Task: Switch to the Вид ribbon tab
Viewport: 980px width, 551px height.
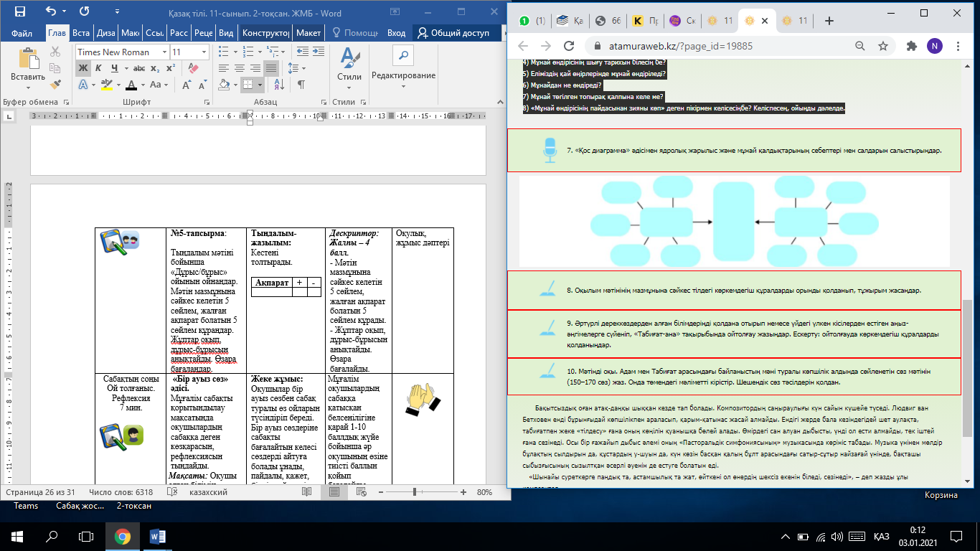Action: pos(225,33)
